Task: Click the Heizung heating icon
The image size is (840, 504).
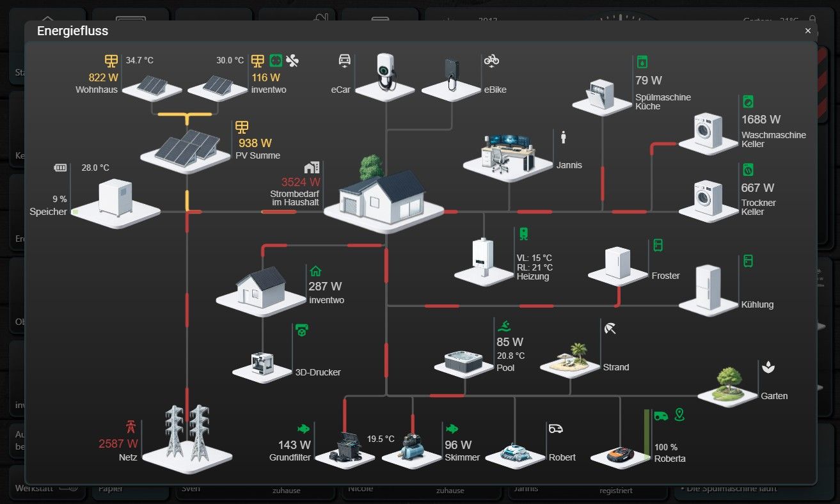Action: point(523,233)
